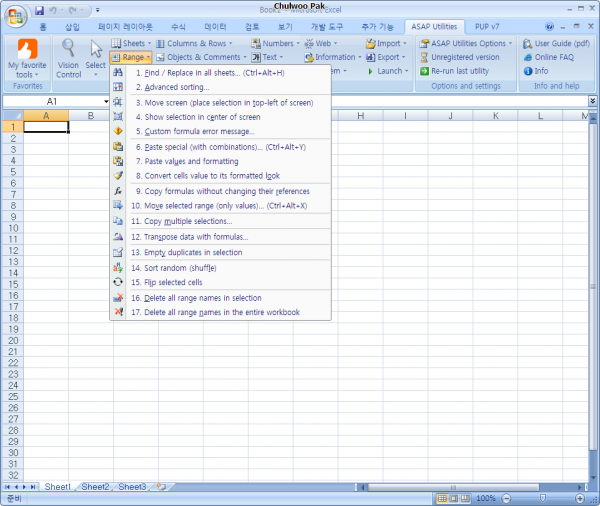Image resolution: width=600 pixels, height=506 pixels.
Task: Click the 100% zoom level
Action: [x=486, y=498]
